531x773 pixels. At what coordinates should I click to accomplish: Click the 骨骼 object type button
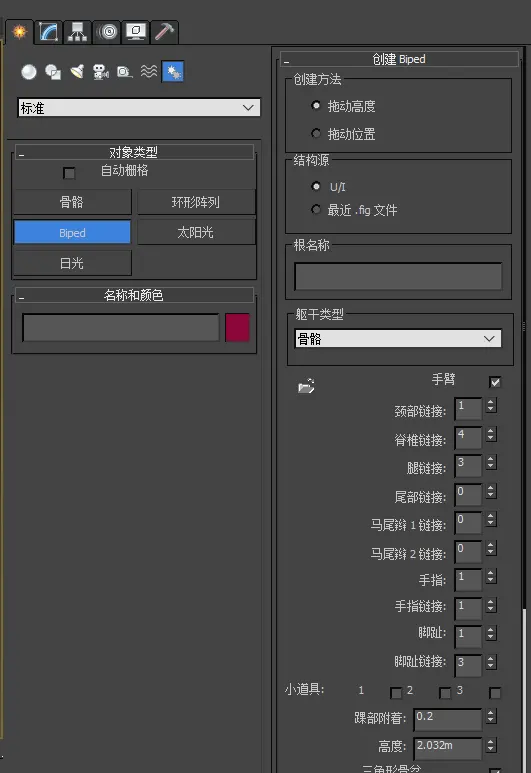click(72, 202)
